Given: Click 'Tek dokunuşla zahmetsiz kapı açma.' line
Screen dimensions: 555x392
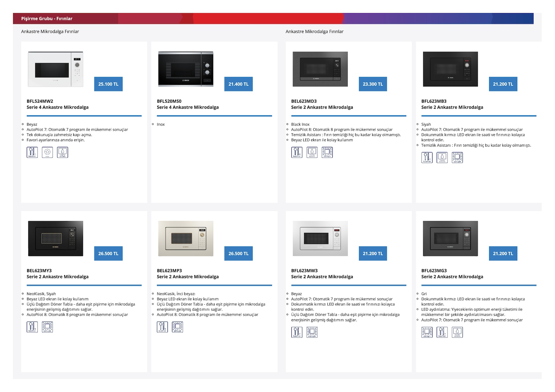Looking at the screenshot, I should 59,135.
